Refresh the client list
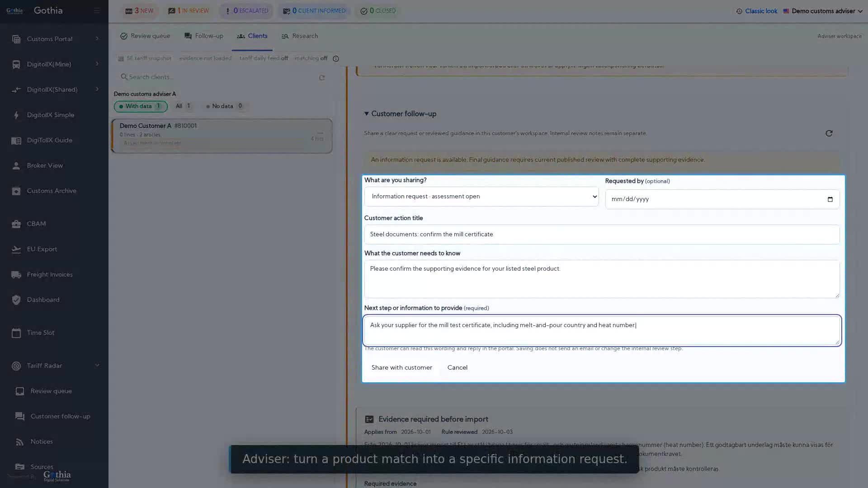This screenshot has width=868, height=488. click(322, 78)
